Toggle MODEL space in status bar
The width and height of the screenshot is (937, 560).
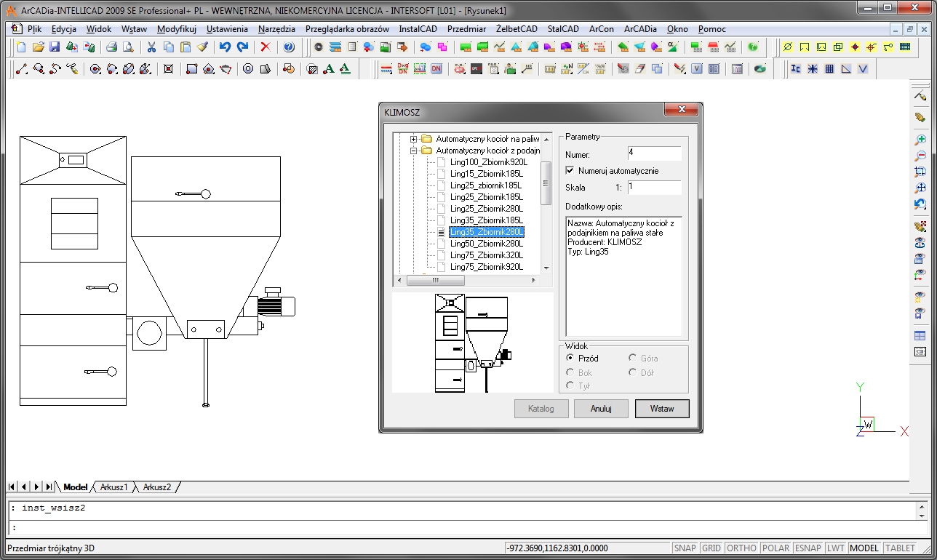pyautogui.click(x=864, y=548)
